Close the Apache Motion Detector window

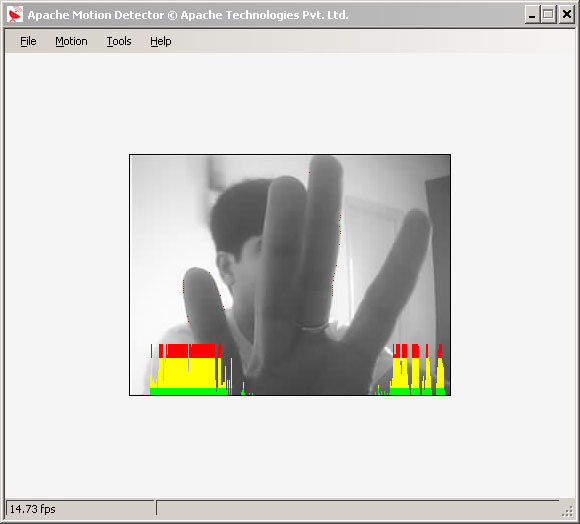pos(566,15)
